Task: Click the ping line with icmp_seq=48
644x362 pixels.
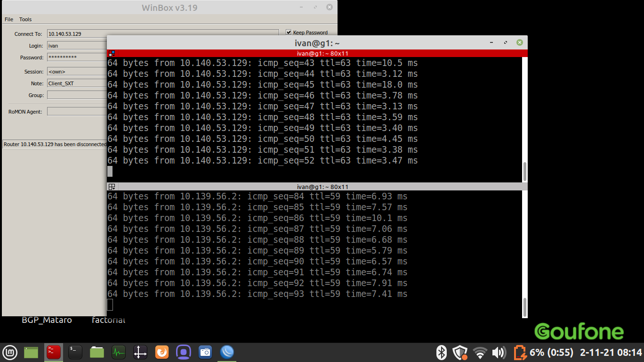Action: coord(263,117)
